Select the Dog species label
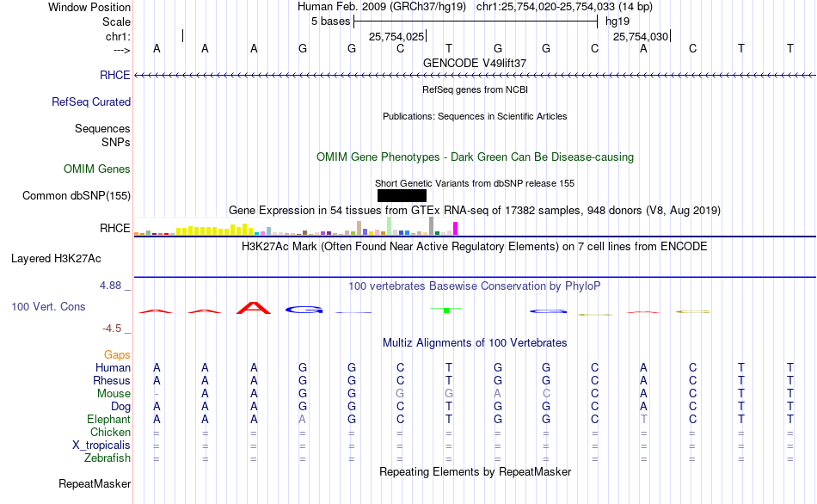 pos(120,406)
